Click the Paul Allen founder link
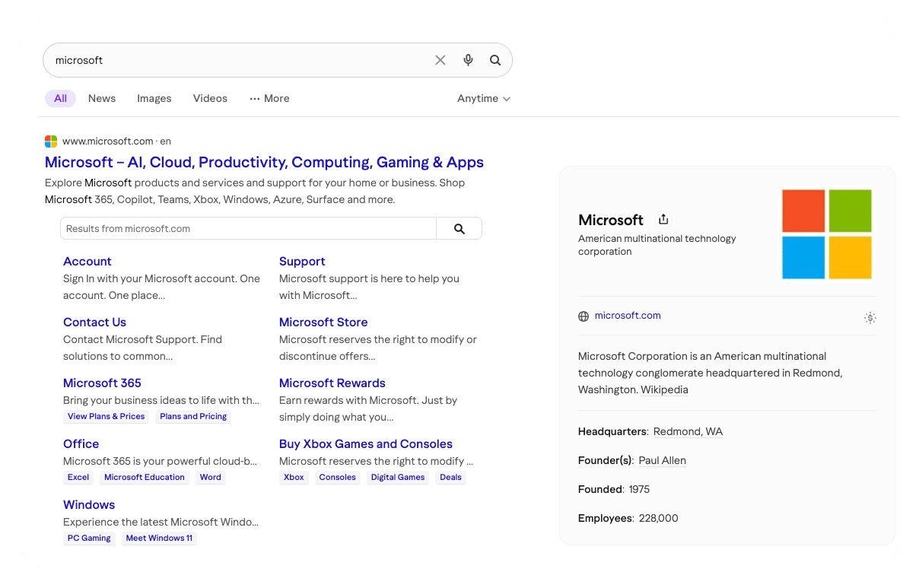 (x=662, y=460)
